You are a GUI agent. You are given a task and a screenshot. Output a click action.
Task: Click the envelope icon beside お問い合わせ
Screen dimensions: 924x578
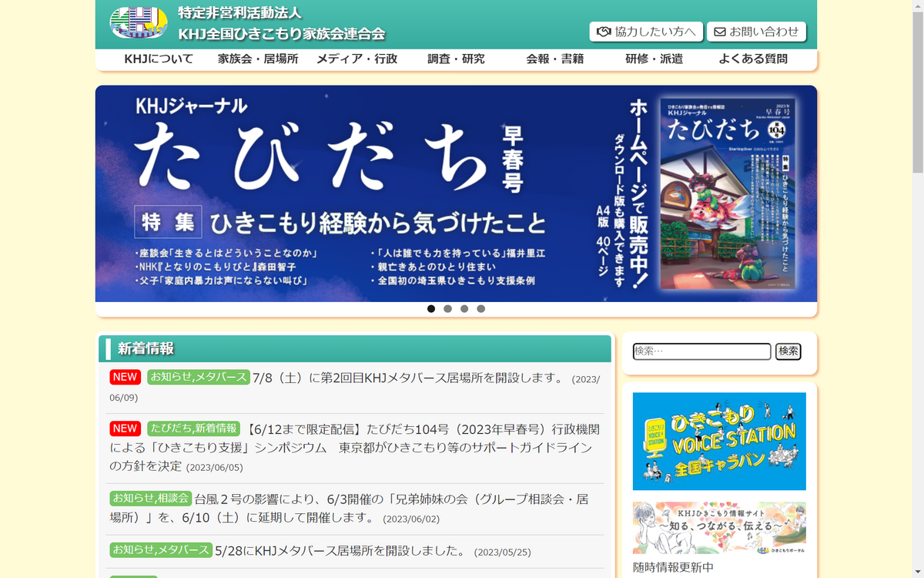(x=720, y=32)
